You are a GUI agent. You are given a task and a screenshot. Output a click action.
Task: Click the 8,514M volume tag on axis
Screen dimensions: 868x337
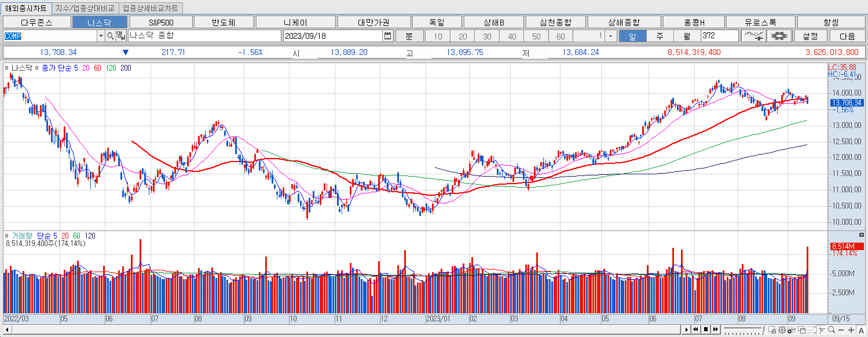click(847, 246)
